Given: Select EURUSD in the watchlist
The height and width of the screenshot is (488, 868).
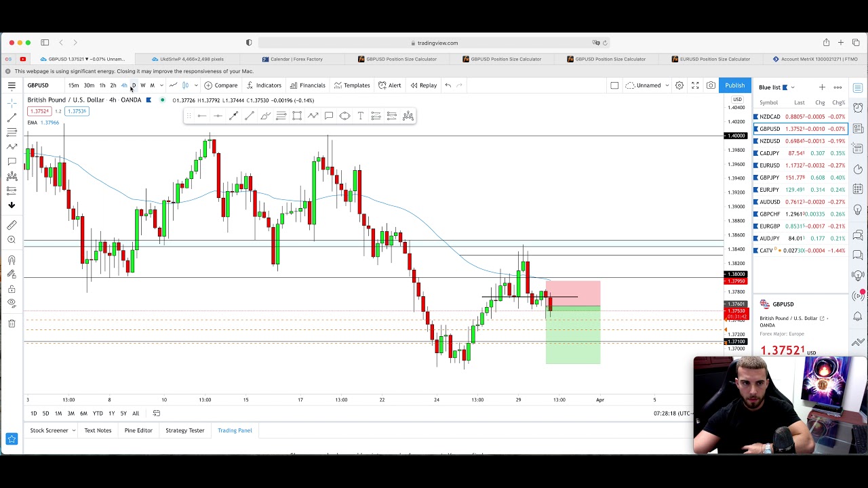Looking at the screenshot, I should (x=800, y=165).
